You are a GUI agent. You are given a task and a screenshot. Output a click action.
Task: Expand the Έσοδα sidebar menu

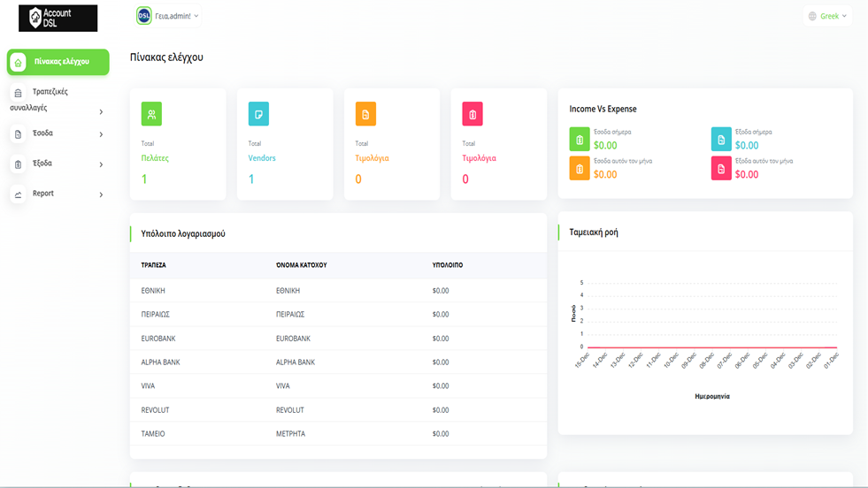click(58, 133)
